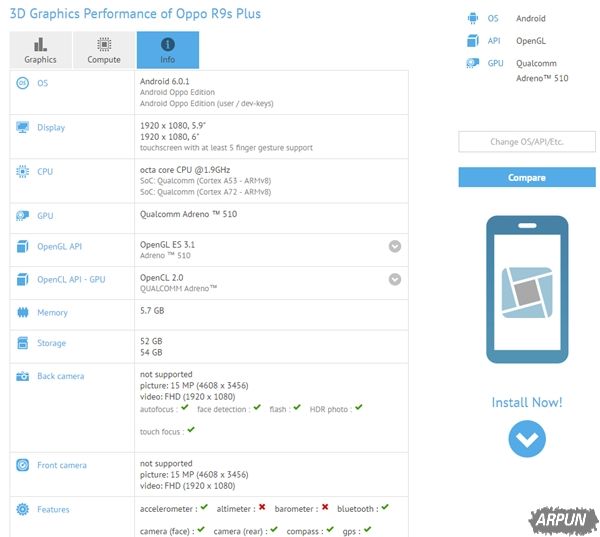Click the Install Now! link
Viewport: 600px width, 537px height.
(x=526, y=402)
